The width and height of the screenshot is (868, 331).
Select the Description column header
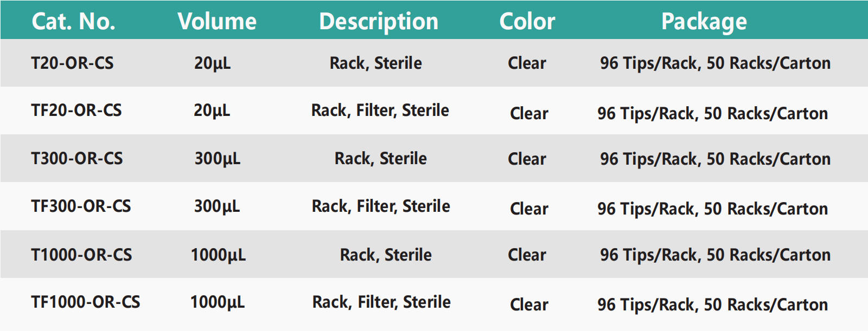pyautogui.click(x=379, y=22)
